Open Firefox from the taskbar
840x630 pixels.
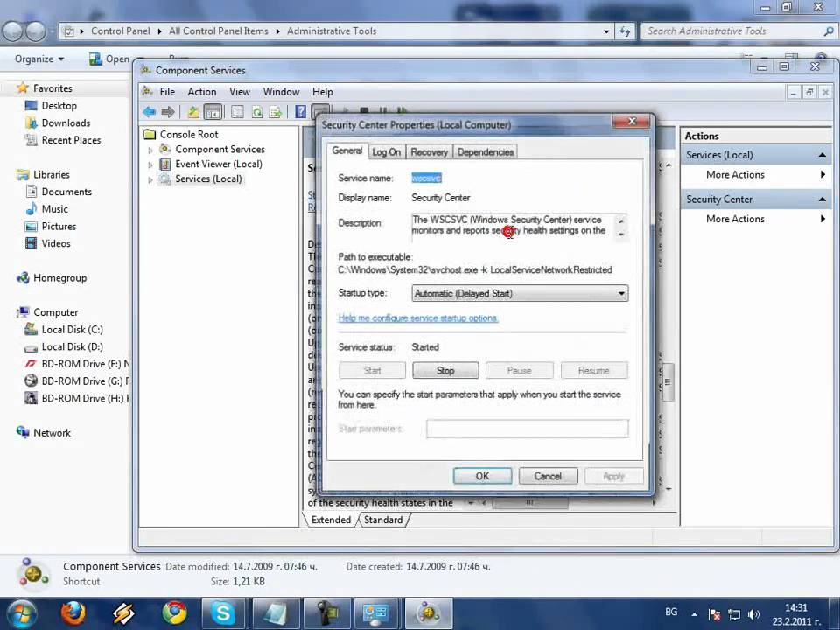pos(73,612)
